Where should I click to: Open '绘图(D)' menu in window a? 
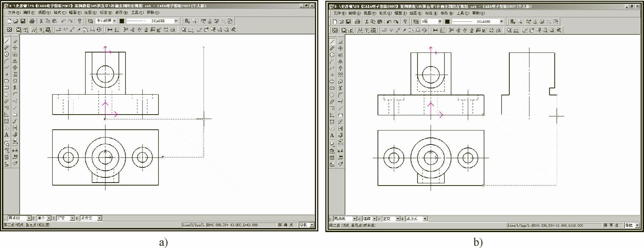tap(91, 13)
